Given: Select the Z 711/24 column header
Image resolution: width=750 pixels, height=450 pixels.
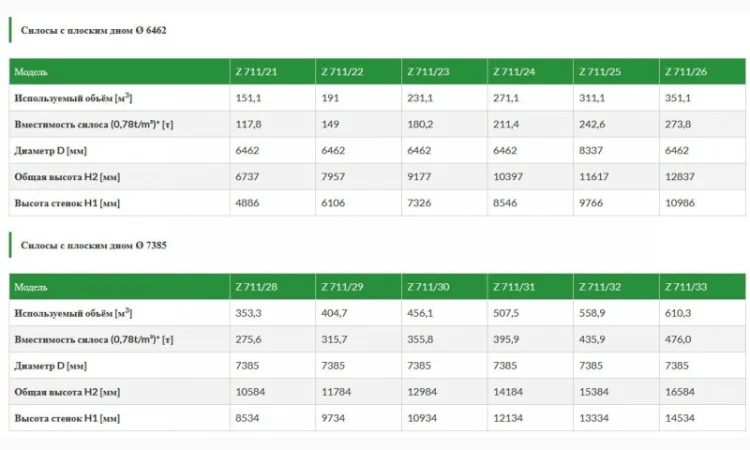Looking at the screenshot, I should [513, 72].
